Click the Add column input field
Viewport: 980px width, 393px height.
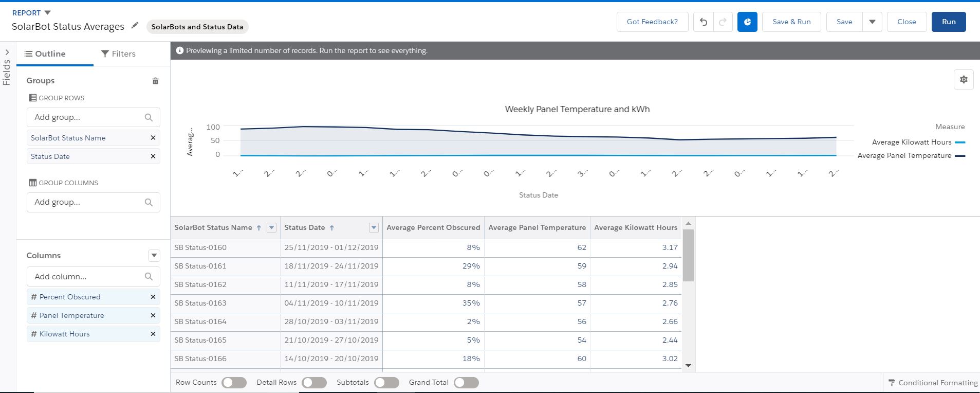(94, 276)
